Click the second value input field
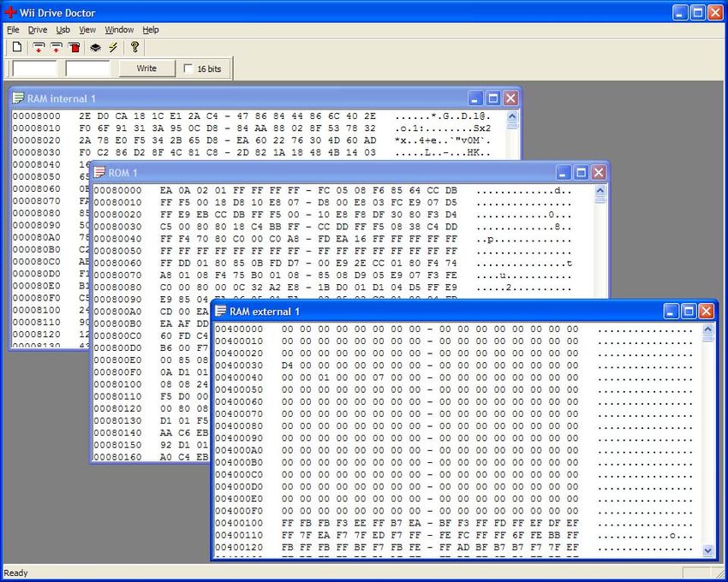This screenshot has width=728, height=582. pyautogui.click(x=87, y=68)
